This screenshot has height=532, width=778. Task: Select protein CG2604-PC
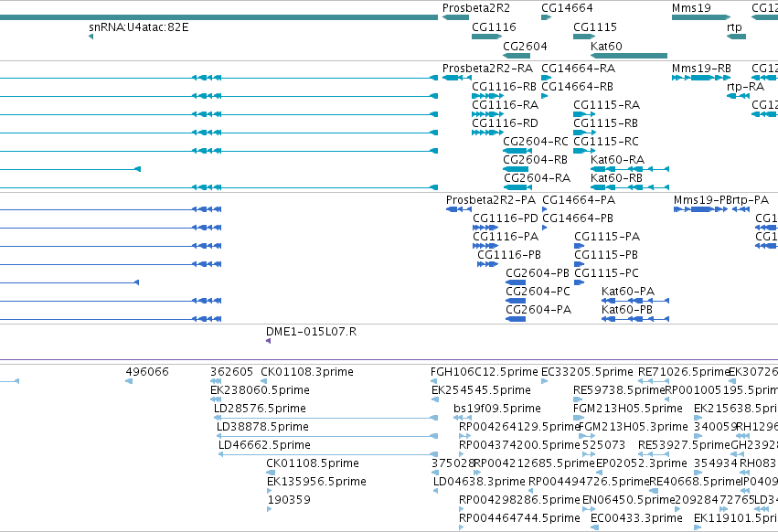(538, 292)
